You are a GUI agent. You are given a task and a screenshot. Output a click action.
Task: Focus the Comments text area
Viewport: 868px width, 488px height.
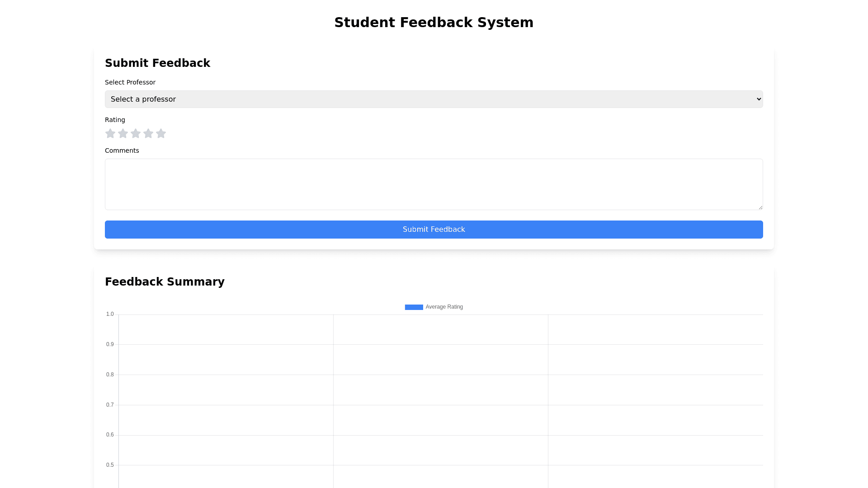[x=433, y=184]
